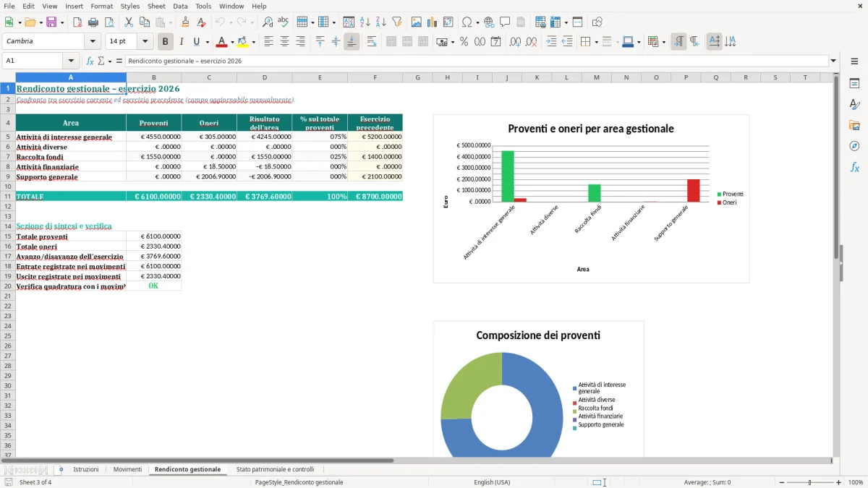Switch to the Istruzioni sheet tab

tap(85, 470)
